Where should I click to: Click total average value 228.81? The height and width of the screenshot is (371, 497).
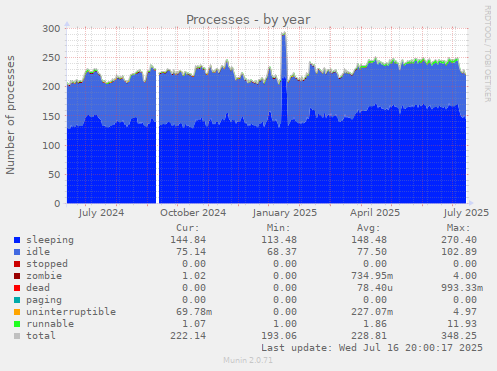click(x=369, y=336)
